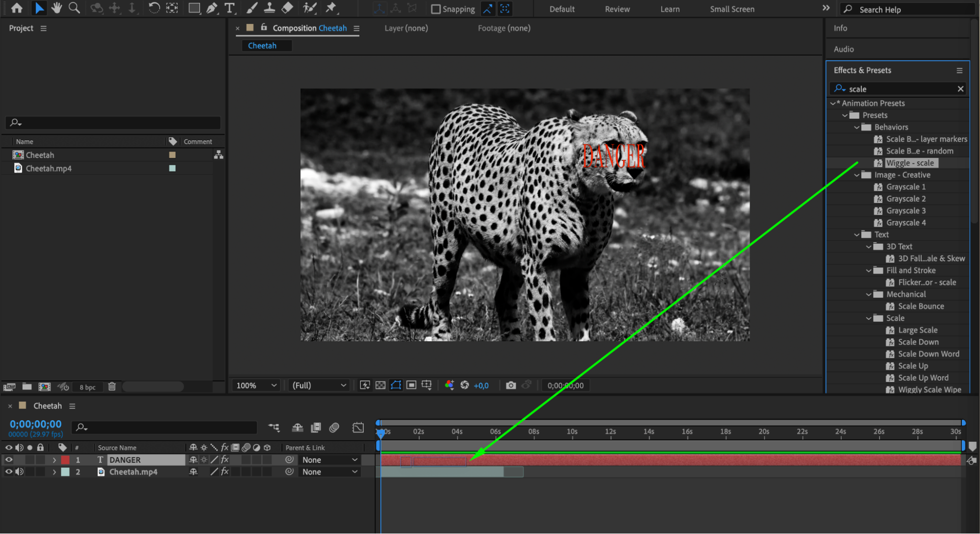Take snapshot with camera icon
Viewport: 980px width, 534px height.
coord(511,385)
